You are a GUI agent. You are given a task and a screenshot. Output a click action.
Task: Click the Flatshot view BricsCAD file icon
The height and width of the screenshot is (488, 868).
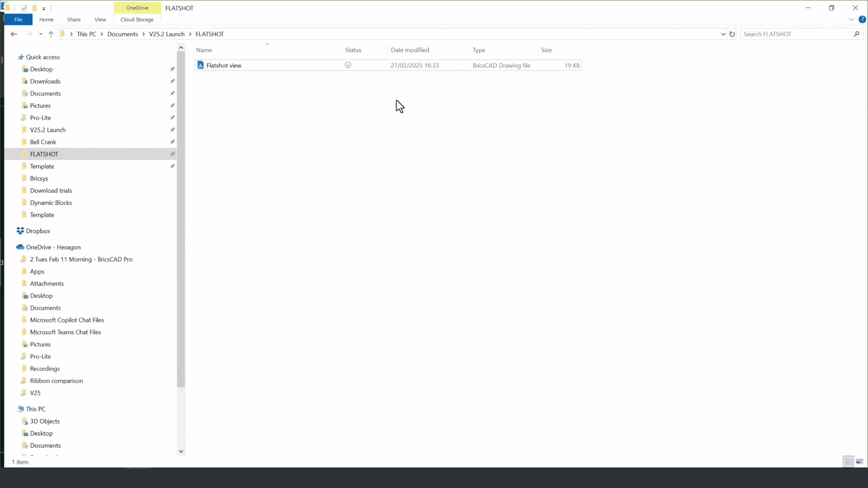pyautogui.click(x=201, y=66)
